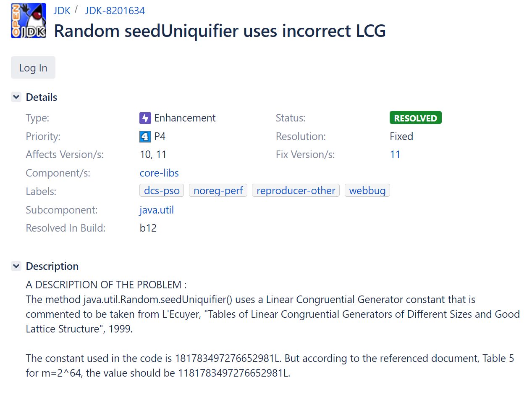Screen dimensions: 532x393
Task: Click the Log In button
Action: click(33, 68)
